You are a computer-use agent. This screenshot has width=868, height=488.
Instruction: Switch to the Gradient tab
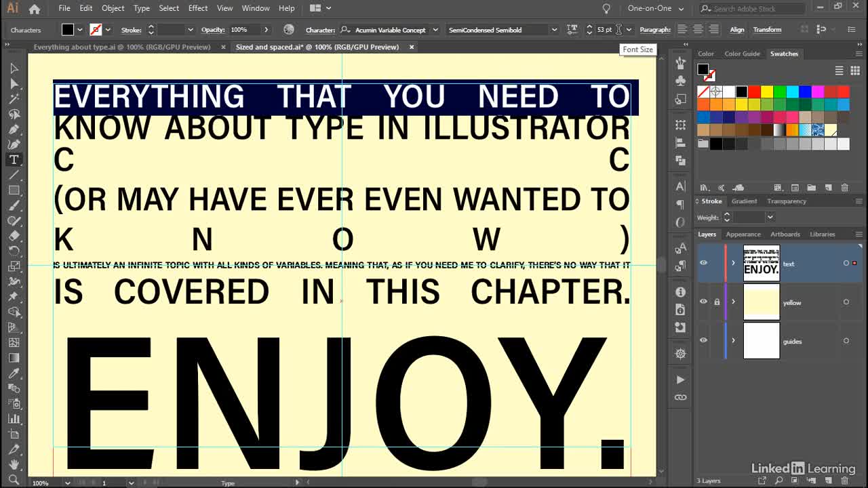coord(744,201)
